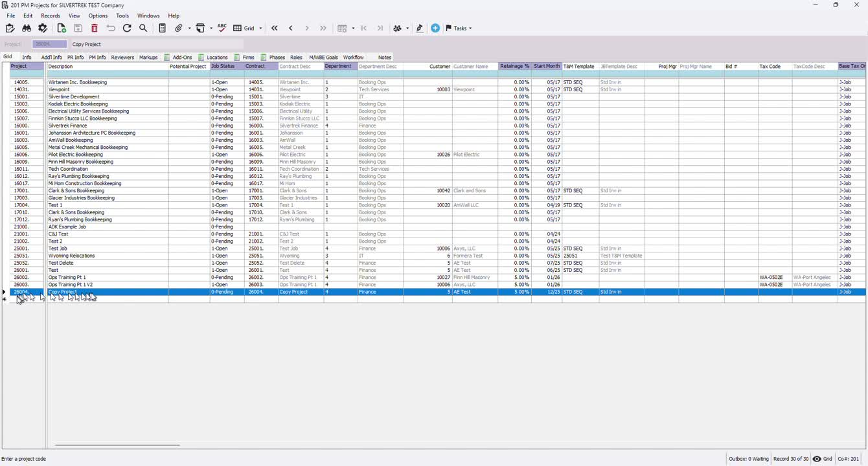Click the grid row options icon

pos(343,28)
